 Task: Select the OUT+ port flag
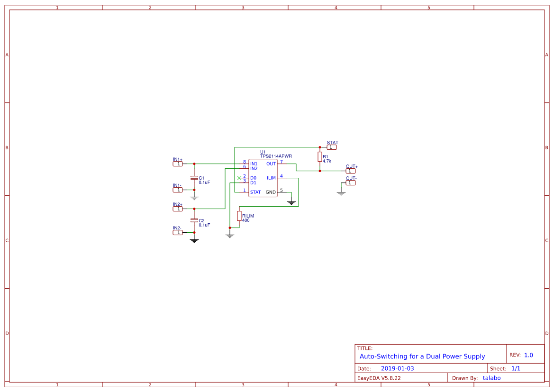coord(350,170)
